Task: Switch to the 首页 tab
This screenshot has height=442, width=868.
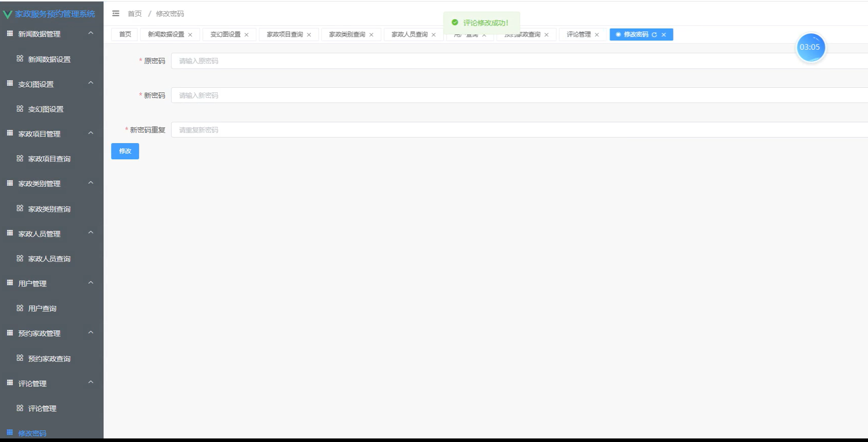Action: click(125, 35)
